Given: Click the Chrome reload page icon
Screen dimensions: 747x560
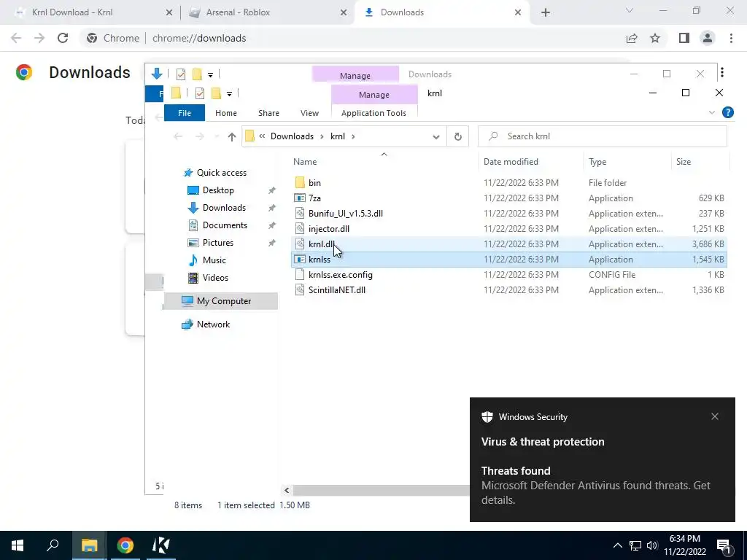Looking at the screenshot, I should tap(63, 38).
